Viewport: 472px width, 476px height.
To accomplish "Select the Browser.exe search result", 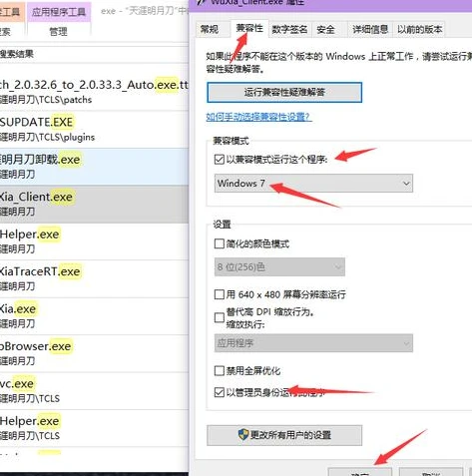I will [x=94, y=353].
